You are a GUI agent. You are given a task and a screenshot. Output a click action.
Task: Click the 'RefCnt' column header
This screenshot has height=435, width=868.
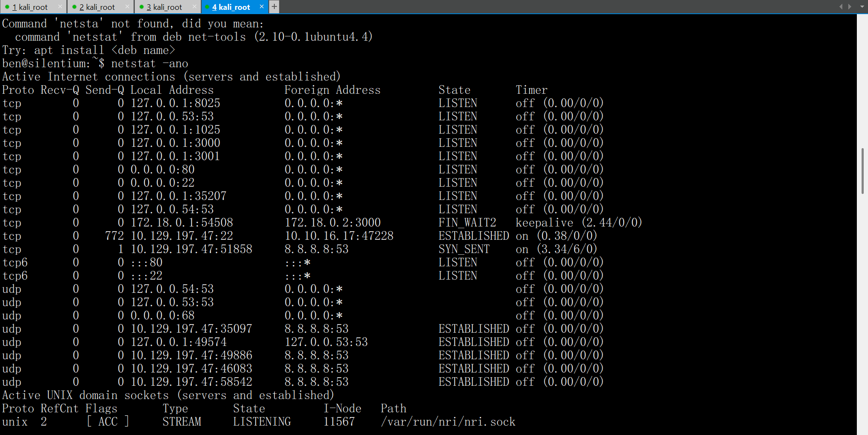click(x=59, y=408)
